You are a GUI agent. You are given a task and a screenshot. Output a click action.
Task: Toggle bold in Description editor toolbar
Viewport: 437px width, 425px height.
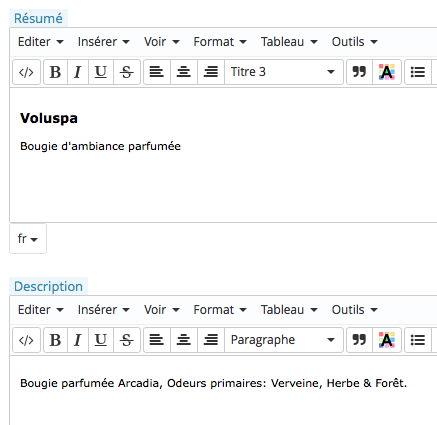tap(55, 340)
